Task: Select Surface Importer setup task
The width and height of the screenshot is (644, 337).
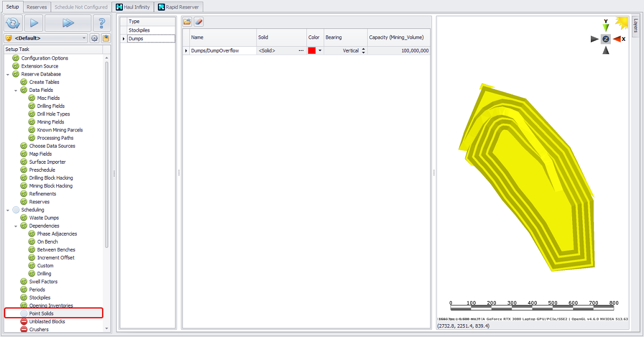Action: tap(47, 162)
